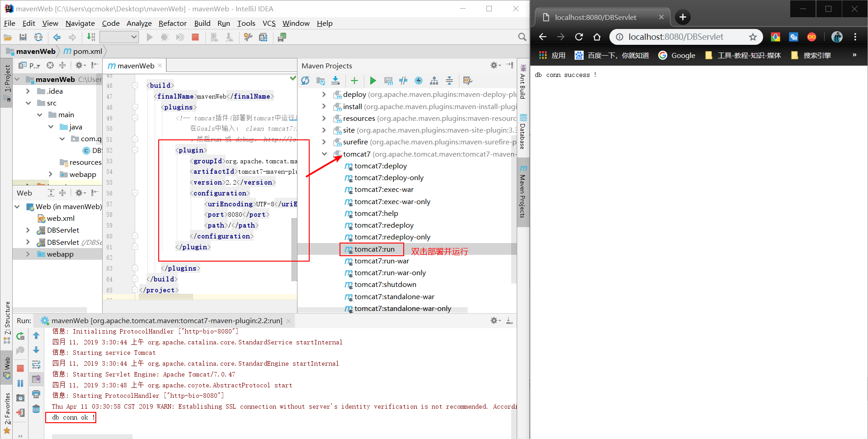Add Maven project with green plus

pos(354,81)
